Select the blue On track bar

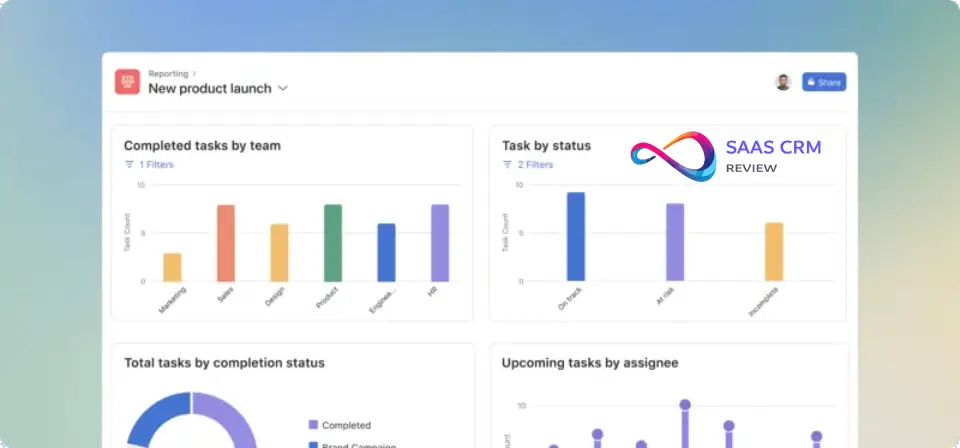pyautogui.click(x=576, y=237)
